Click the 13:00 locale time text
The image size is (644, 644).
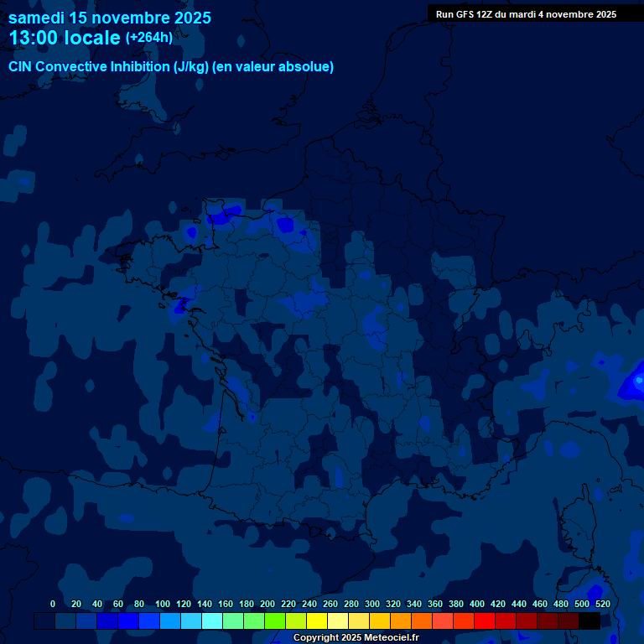click(x=65, y=38)
